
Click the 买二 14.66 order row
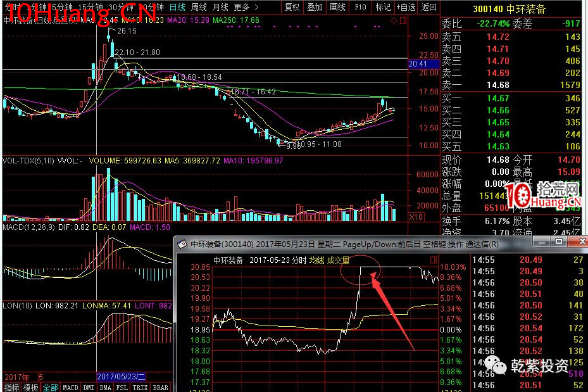click(x=511, y=110)
